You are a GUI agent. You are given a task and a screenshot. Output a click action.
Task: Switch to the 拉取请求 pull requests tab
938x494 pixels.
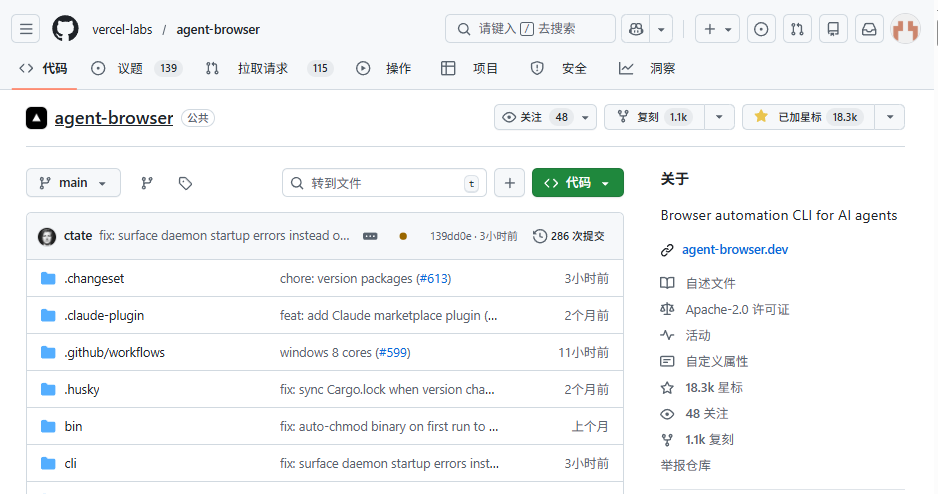(269, 68)
